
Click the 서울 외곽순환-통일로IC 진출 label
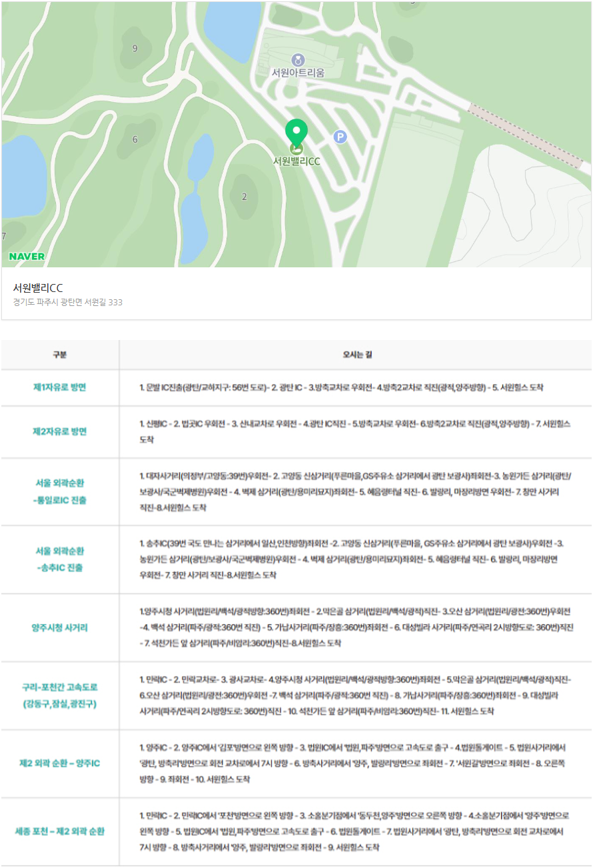coord(58,491)
